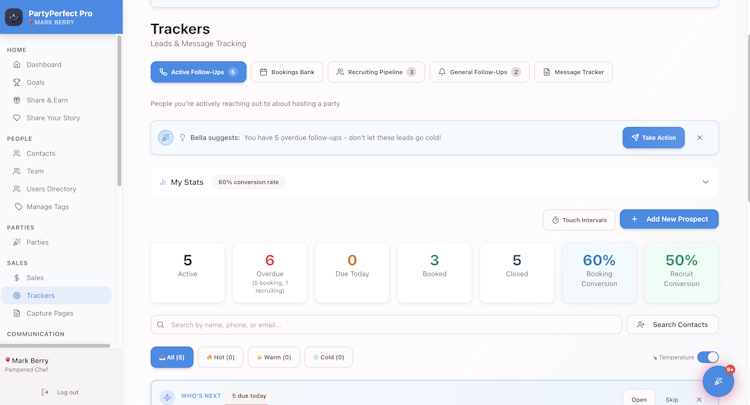Select the Due Today stat card
The width and height of the screenshot is (750, 405).
click(352, 273)
